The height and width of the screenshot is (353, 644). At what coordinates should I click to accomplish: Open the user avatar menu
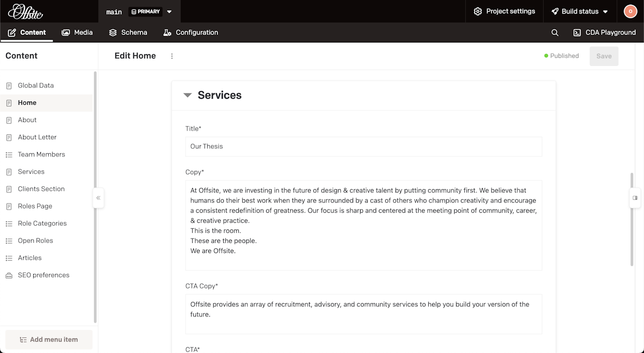(x=630, y=11)
